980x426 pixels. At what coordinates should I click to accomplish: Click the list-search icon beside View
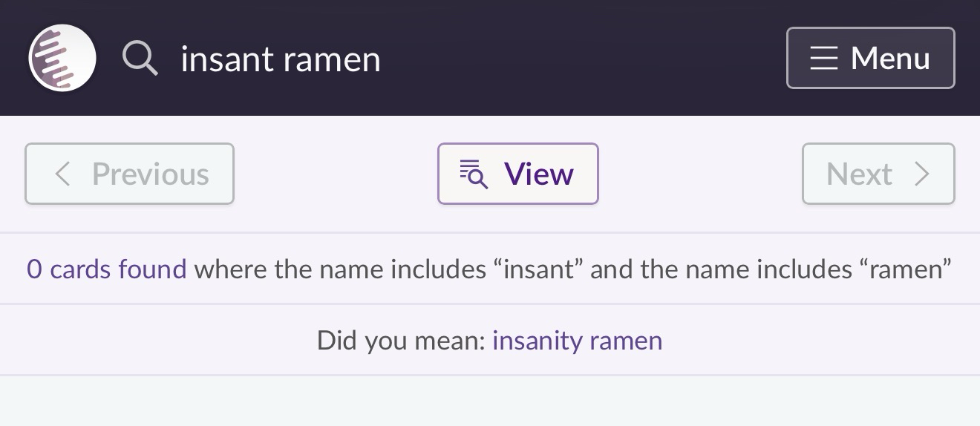[474, 174]
